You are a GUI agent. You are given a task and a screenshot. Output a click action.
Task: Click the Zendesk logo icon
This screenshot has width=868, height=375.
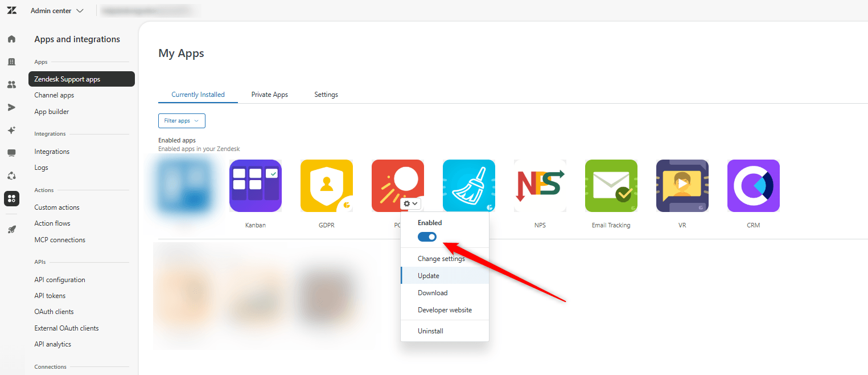pos(12,11)
